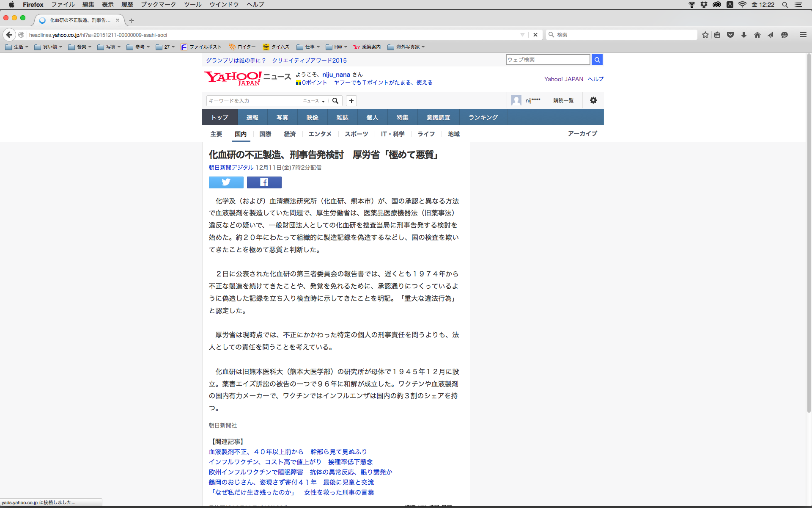Share article via Facebook button

(264, 182)
